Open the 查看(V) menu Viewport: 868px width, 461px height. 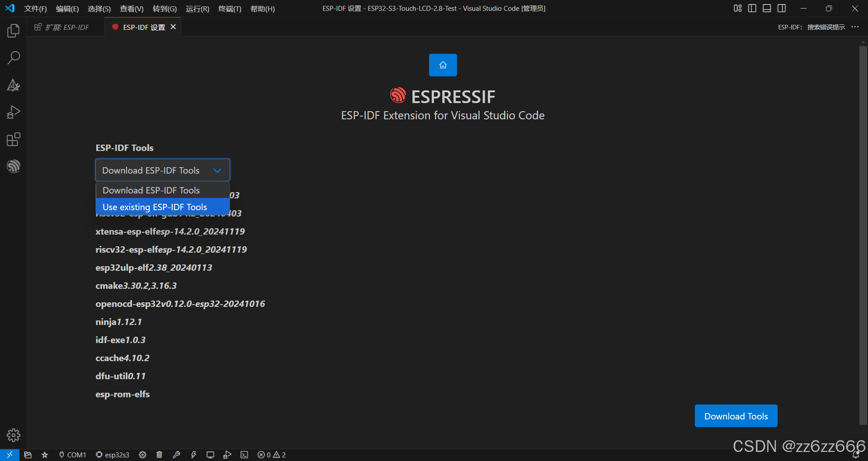click(132, 9)
